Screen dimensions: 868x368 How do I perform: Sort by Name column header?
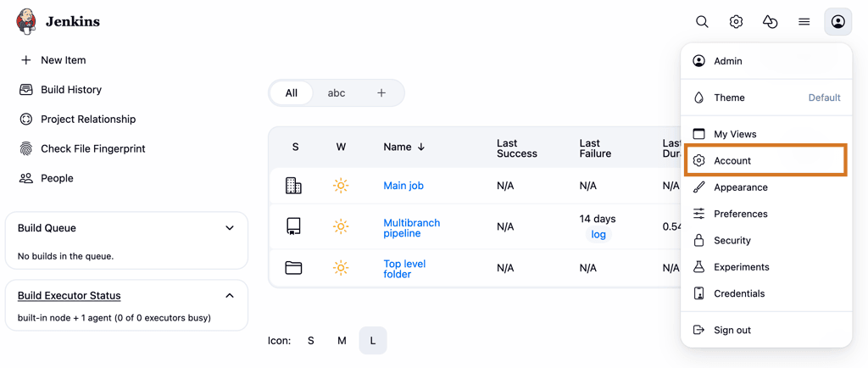(403, 147)
